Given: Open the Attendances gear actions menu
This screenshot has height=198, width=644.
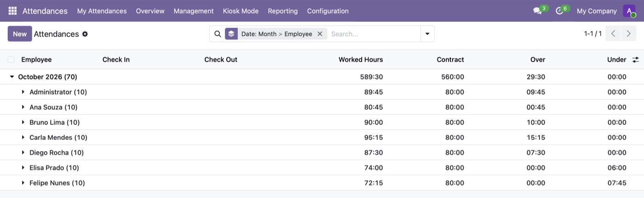Looking at the screenshot, I should point(85,34).
